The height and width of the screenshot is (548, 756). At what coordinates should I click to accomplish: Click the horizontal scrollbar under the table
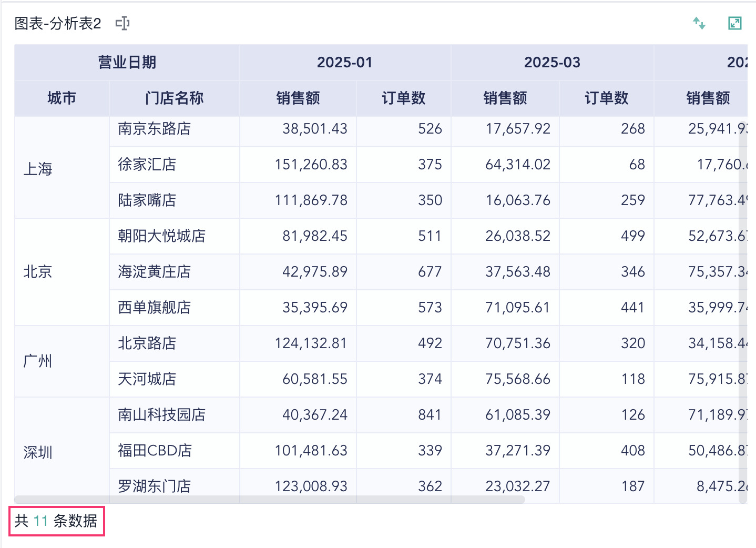click(x=270, y=500)
